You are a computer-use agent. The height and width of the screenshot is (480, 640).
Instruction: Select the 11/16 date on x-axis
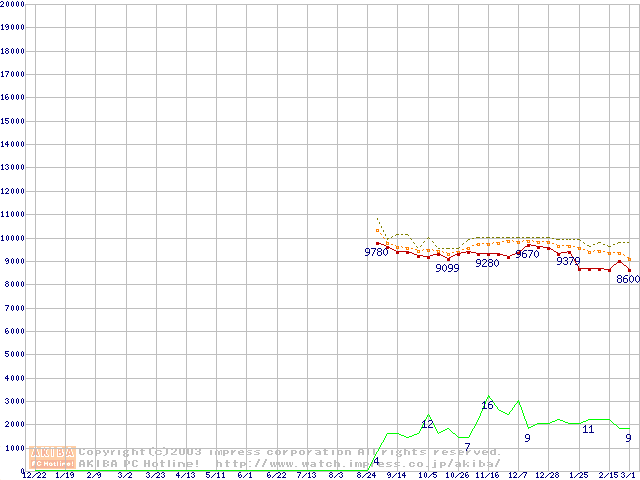point(487,475)
